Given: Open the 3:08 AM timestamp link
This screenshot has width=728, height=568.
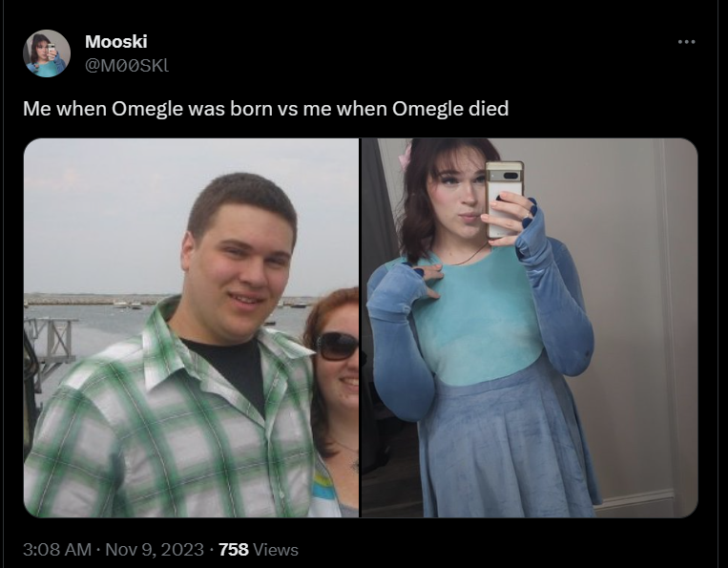Looking at the screenshot, I should [x=56, y=550].
